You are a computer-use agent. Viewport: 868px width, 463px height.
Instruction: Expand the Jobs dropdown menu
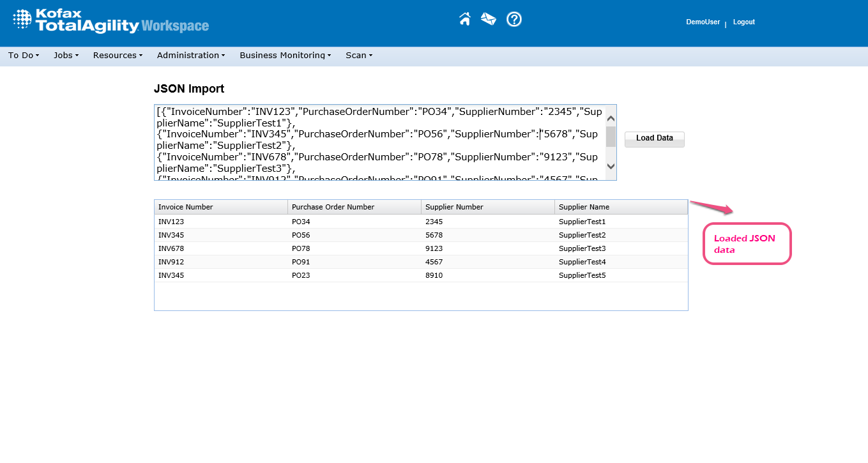coord(66,56)
